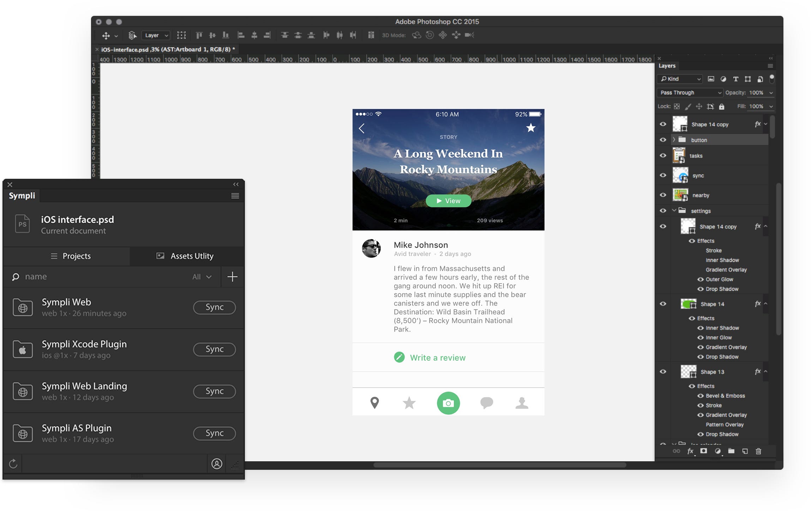Click delete layer trash icon
The height and width of the screenshot is (511, 812).
point(758,451)
